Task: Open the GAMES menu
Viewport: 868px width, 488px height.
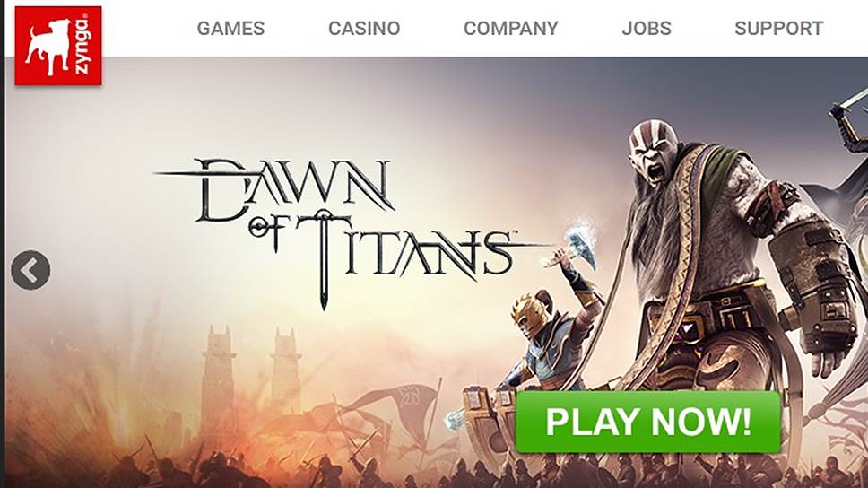Action: point(230,28)
